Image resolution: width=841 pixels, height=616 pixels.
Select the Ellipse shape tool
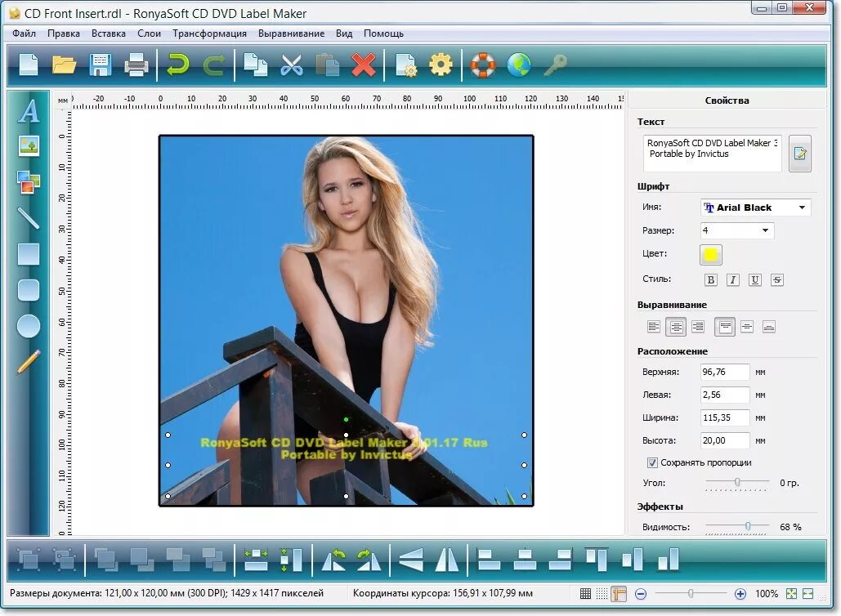29,326
